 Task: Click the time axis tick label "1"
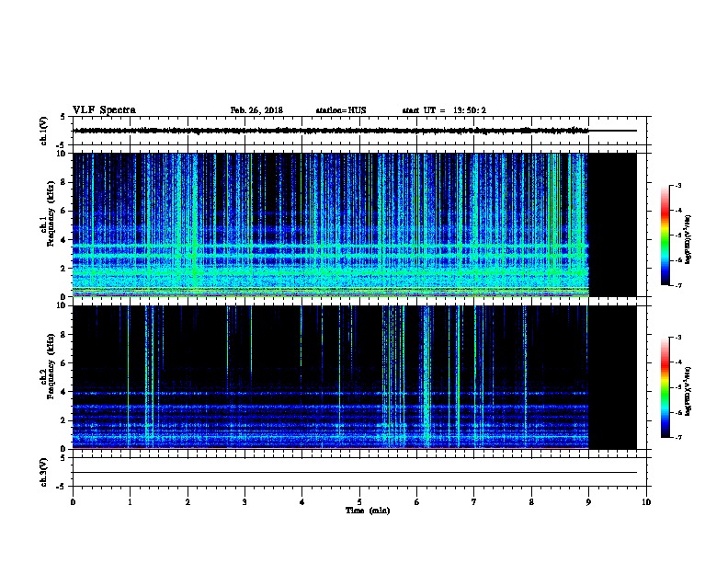130,502
